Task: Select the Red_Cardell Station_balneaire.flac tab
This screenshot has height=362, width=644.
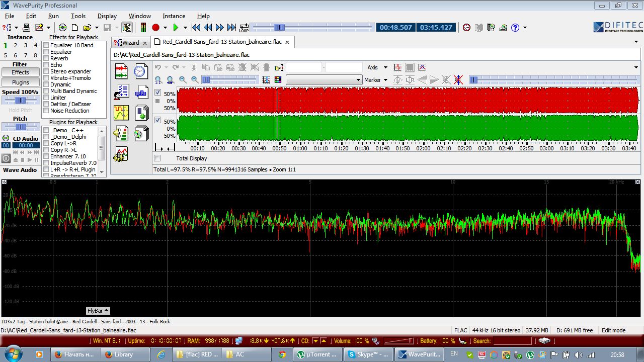Action: tap(222, 42)
